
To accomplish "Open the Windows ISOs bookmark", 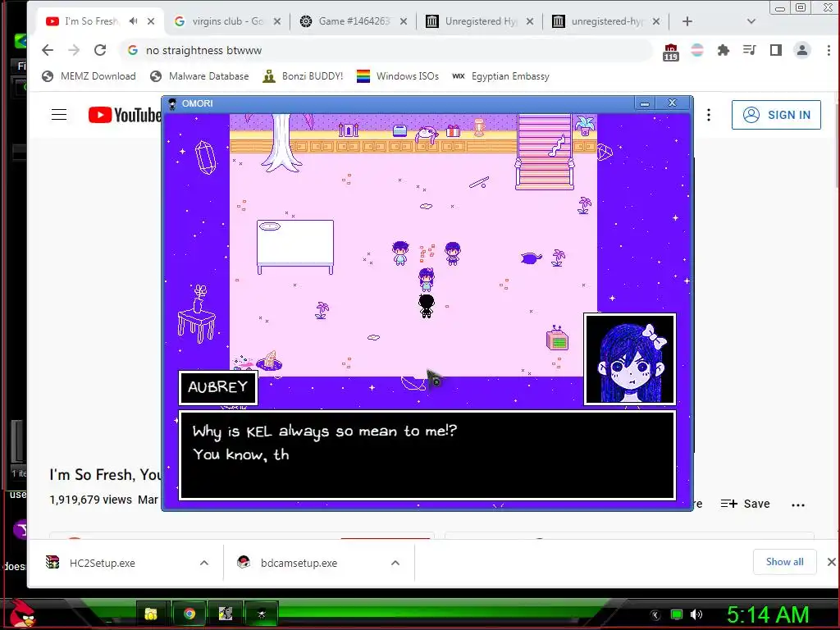I will (x=398, y=76).
